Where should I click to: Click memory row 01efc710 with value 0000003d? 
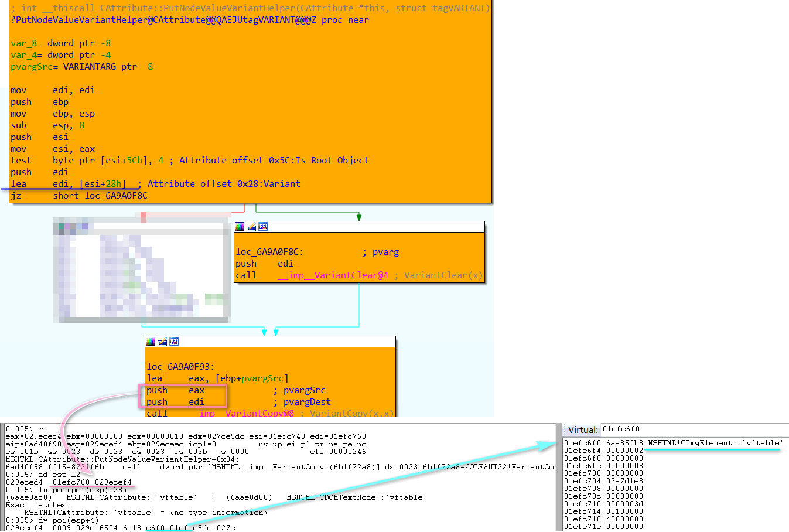coord(603,504)
